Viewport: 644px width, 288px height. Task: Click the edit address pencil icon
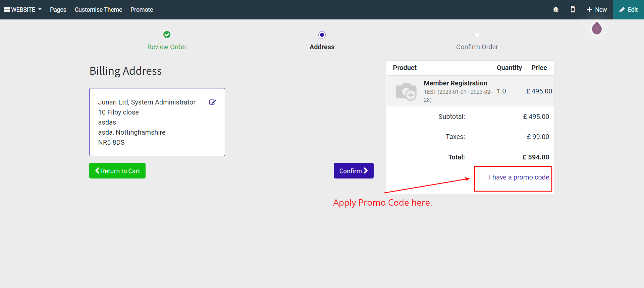212,102
